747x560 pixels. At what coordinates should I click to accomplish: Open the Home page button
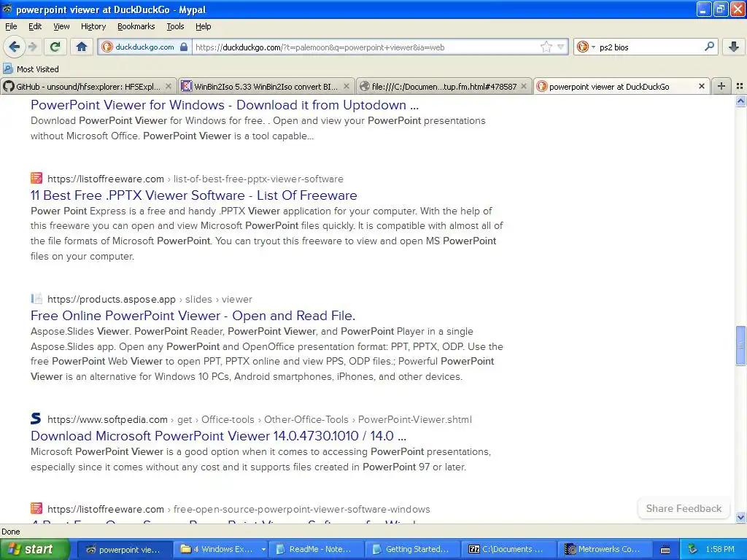click(x=82, y=47)
